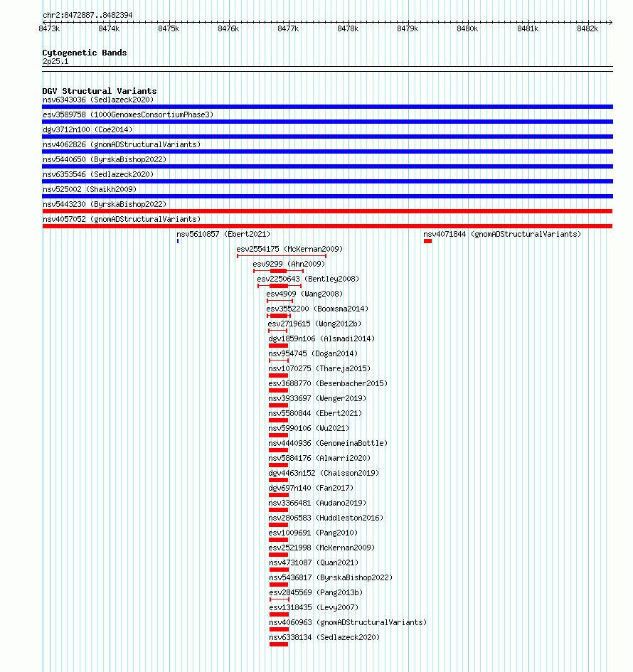Open nsv5443230 (ByrskaBishop2022) variant label
This screenshot has width=633, height=672.
105,204
